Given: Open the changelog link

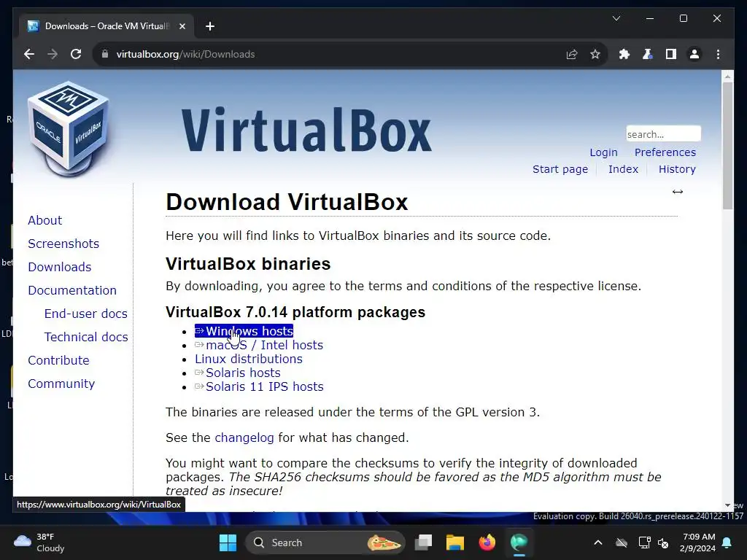Looking at the screenshot, I should [244, 437].
